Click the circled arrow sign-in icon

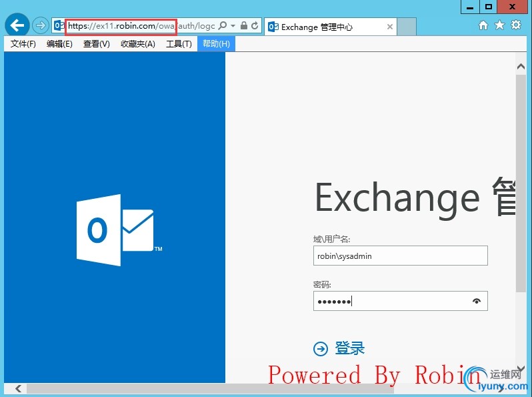point(321,349)
